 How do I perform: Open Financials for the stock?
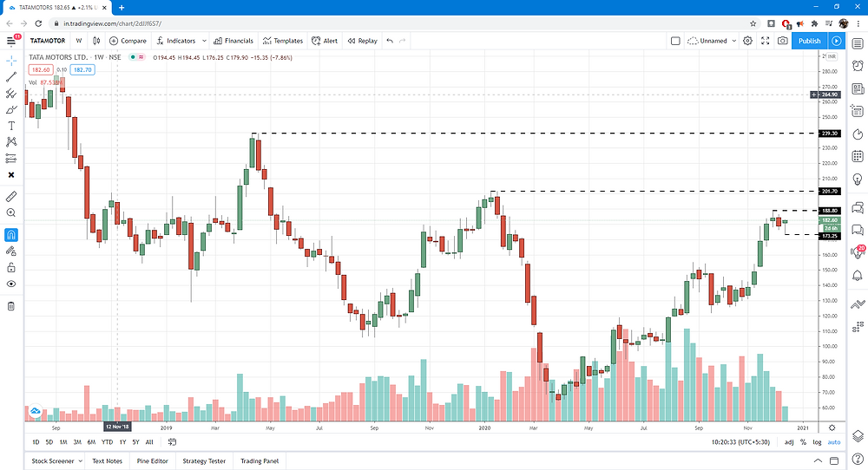[233, 41]
